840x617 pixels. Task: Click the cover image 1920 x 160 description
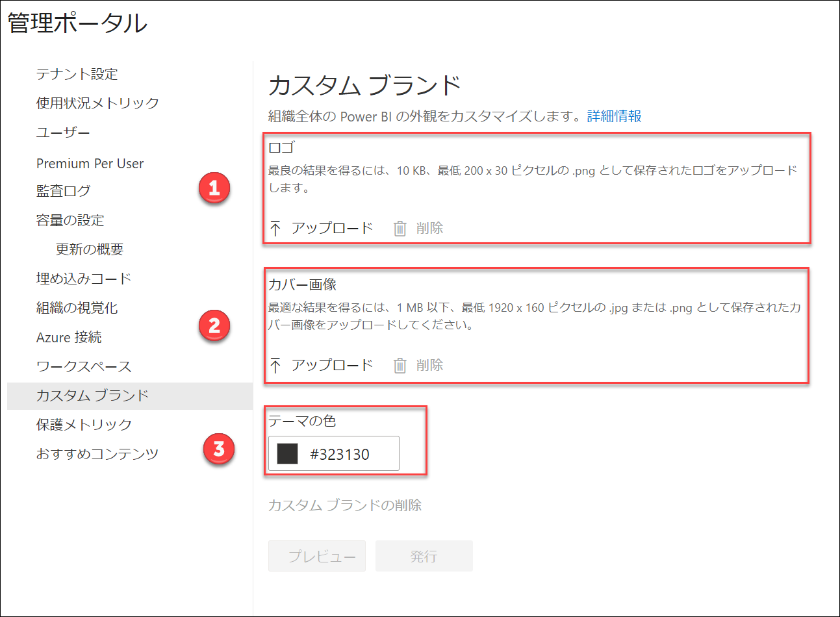[x=535, y=316]
